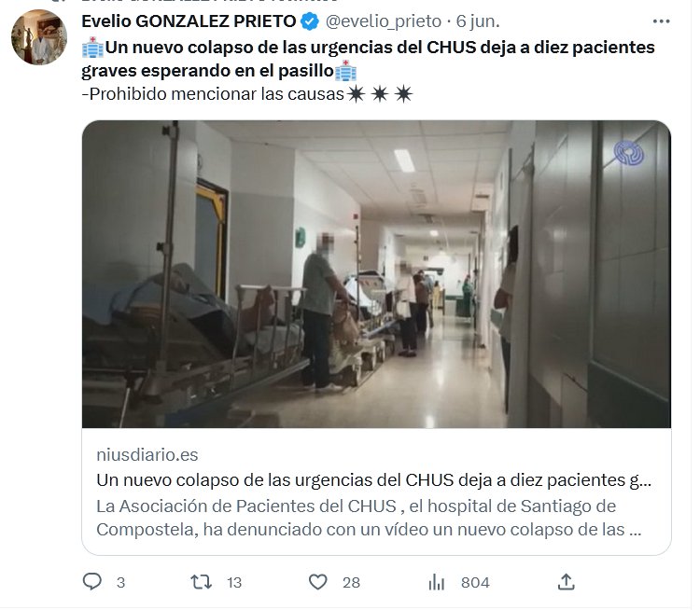This screenshot has height=610, width=700.
Task: Click the 13 retweets count
Action: 234,582
